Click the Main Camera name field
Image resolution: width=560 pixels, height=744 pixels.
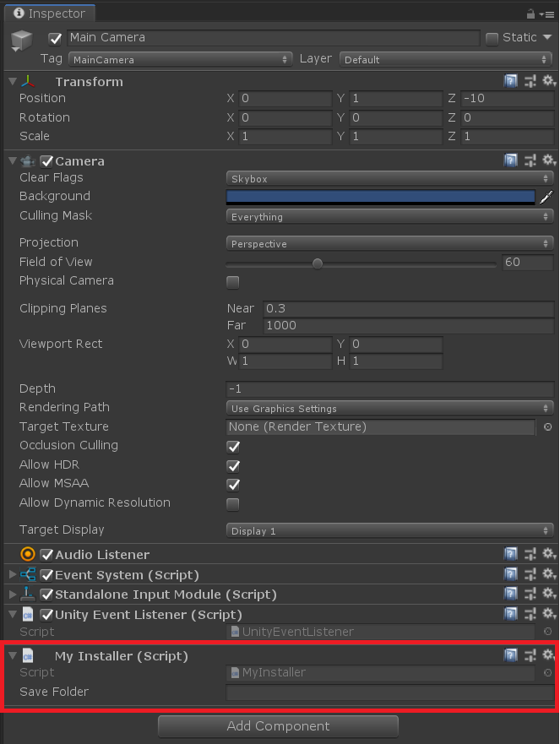274,37
